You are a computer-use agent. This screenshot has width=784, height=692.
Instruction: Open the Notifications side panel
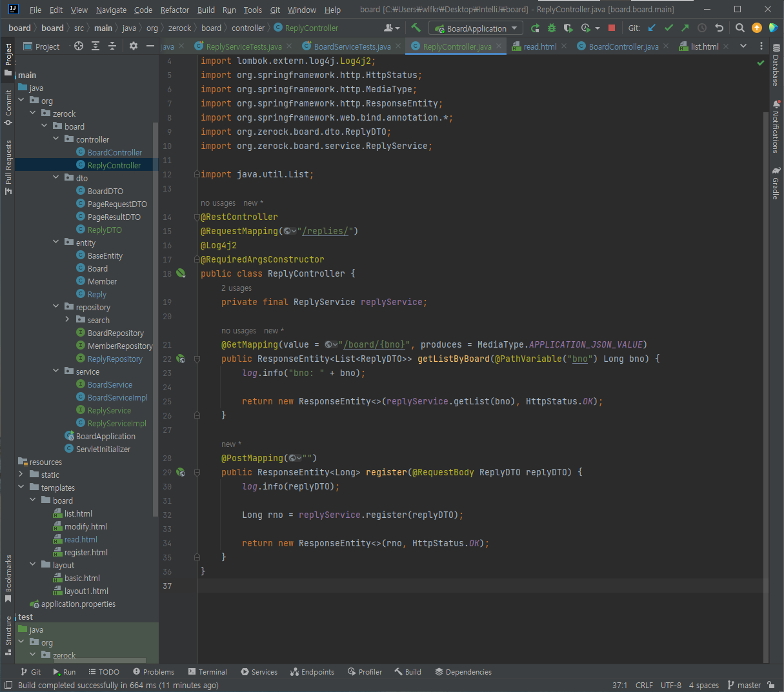point(776,126)
